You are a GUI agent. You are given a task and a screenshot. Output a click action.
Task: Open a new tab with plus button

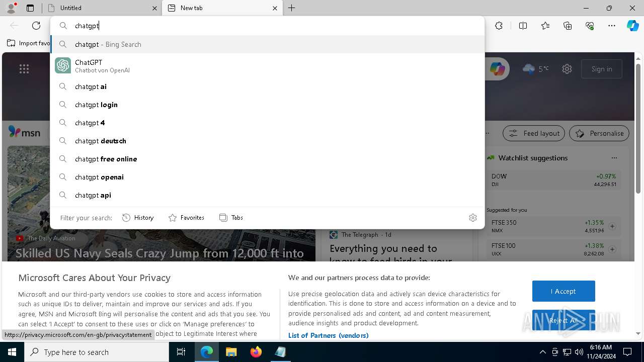pyautogui.click(x=292, y=8)
